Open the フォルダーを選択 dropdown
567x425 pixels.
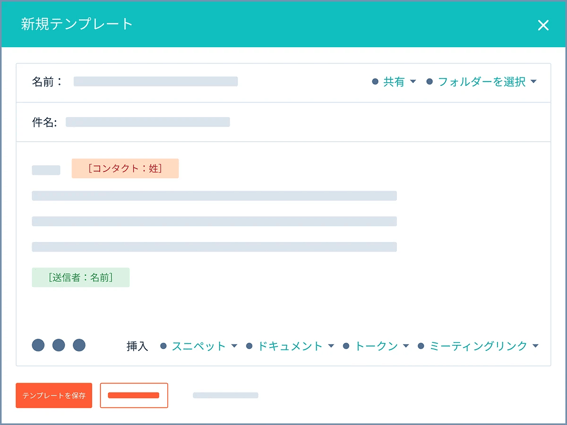481,82
